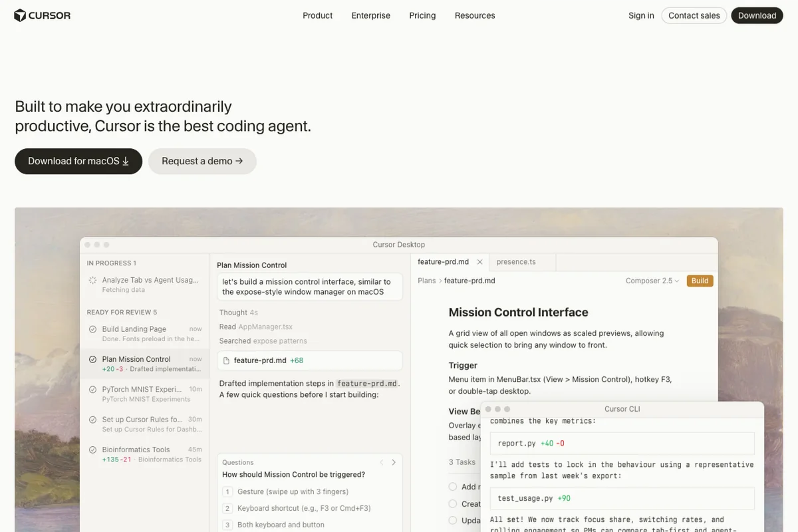This screenshot has height=532, width=798.
Task: Click the check icon next to Build Landing Page
Action: 92,329
